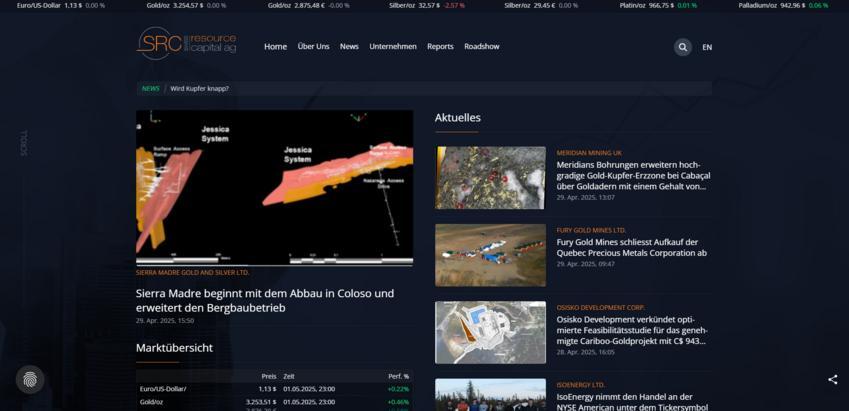Click the Zeit column header
This screenshot has width=849, height=411.
289,376
